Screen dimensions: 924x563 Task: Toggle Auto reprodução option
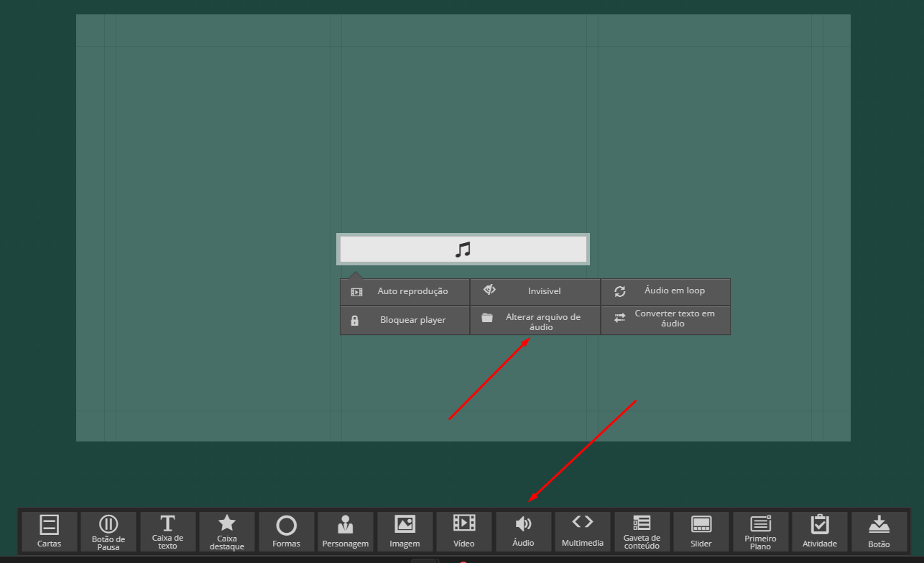[x=405, y=291]
